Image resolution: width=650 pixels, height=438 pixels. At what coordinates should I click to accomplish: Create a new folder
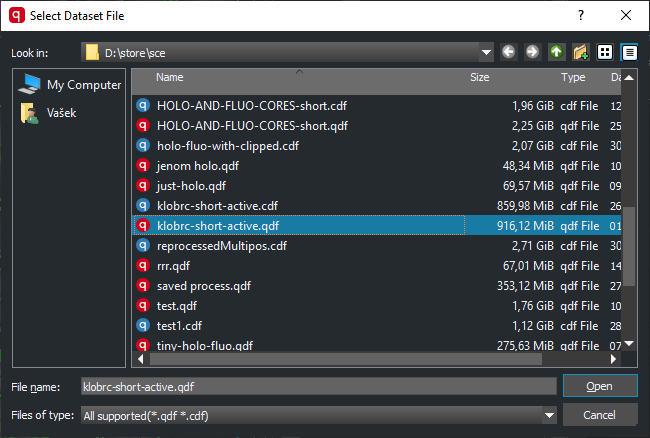pyautogui.click(x=580, y=52)
